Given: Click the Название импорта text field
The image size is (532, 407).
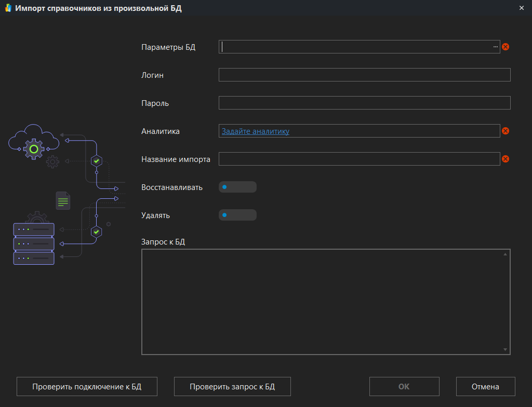Looking at the screenshot, I should click(x=358, y=159).
